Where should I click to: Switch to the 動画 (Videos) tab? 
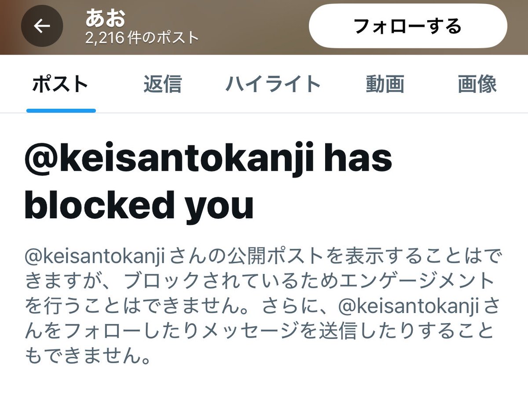(385, 85)
